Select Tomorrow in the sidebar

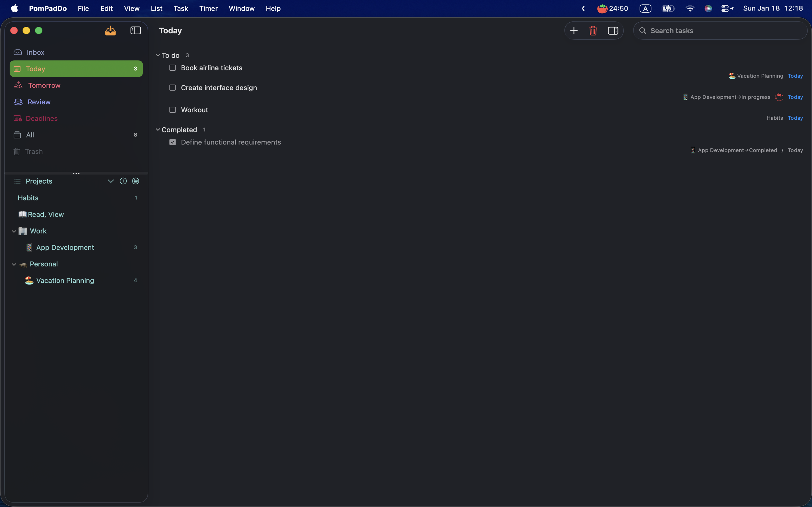[44, 85]
